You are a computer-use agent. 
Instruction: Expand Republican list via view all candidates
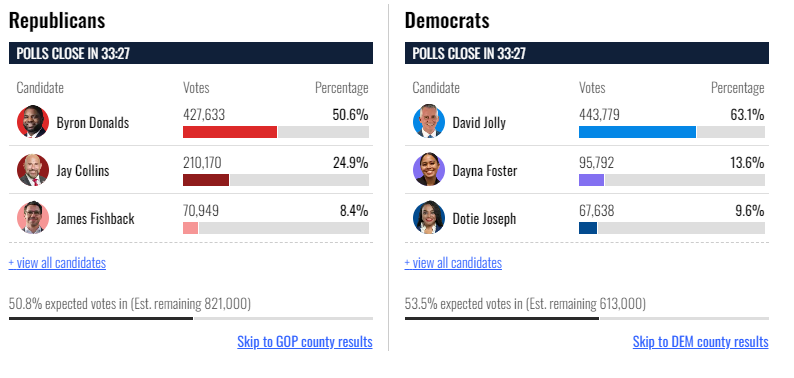[57, 262]
